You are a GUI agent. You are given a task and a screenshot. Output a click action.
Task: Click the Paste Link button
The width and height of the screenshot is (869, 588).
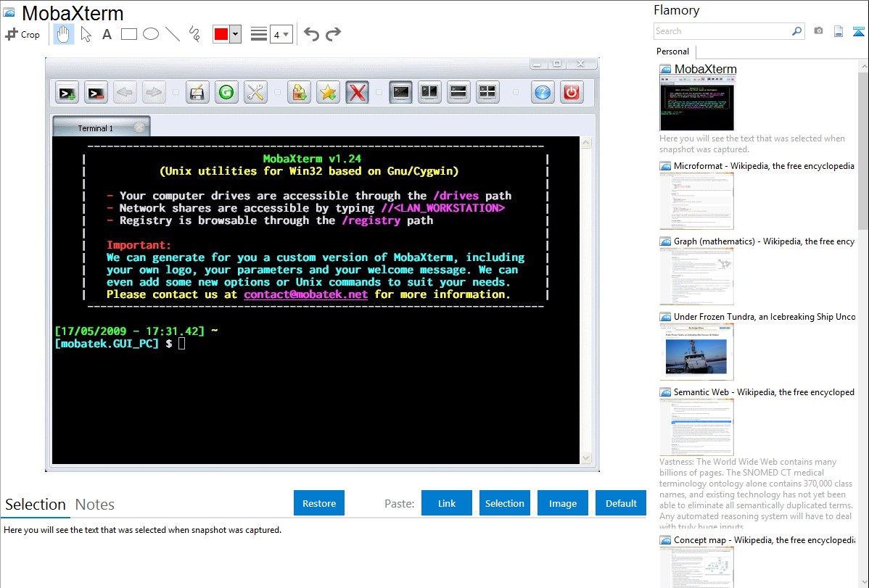click(447, 503)
